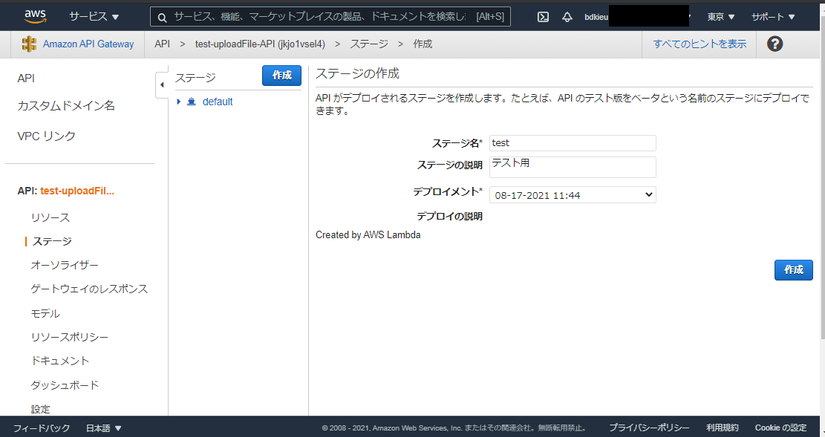Open プライバシーポリシー footer link
The image size is (825, 437).
point(649,428)
